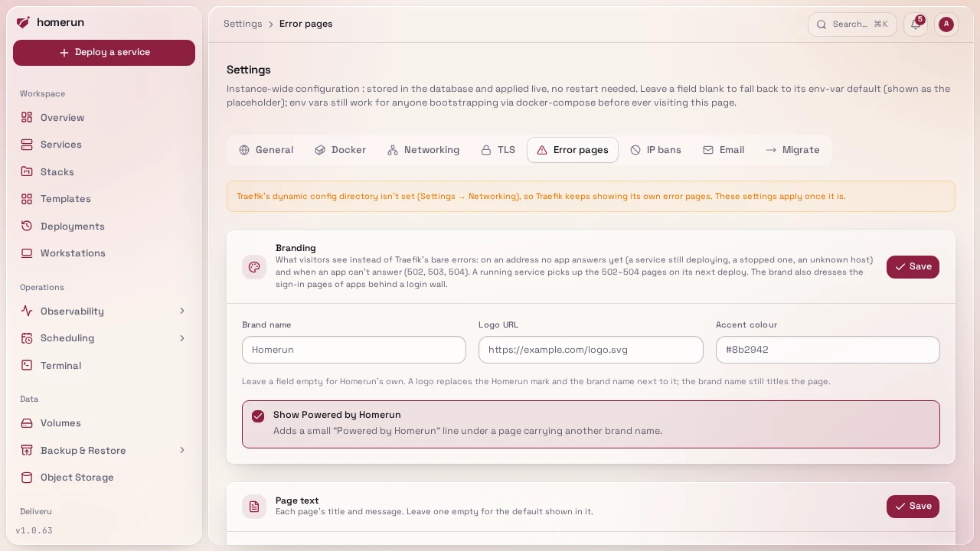The image size is (980, 551).
Task: Switch to the Networking settings tab
Action: click(423, 150)
